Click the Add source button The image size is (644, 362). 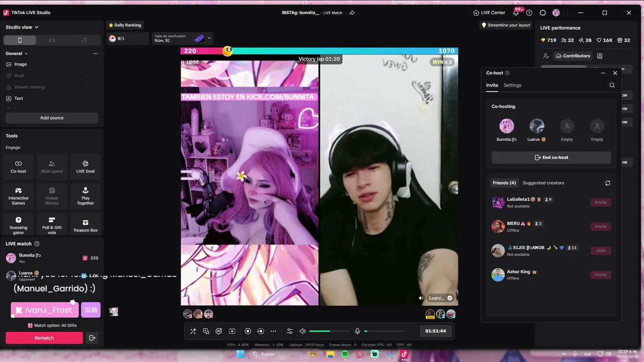tap(52, 118)
